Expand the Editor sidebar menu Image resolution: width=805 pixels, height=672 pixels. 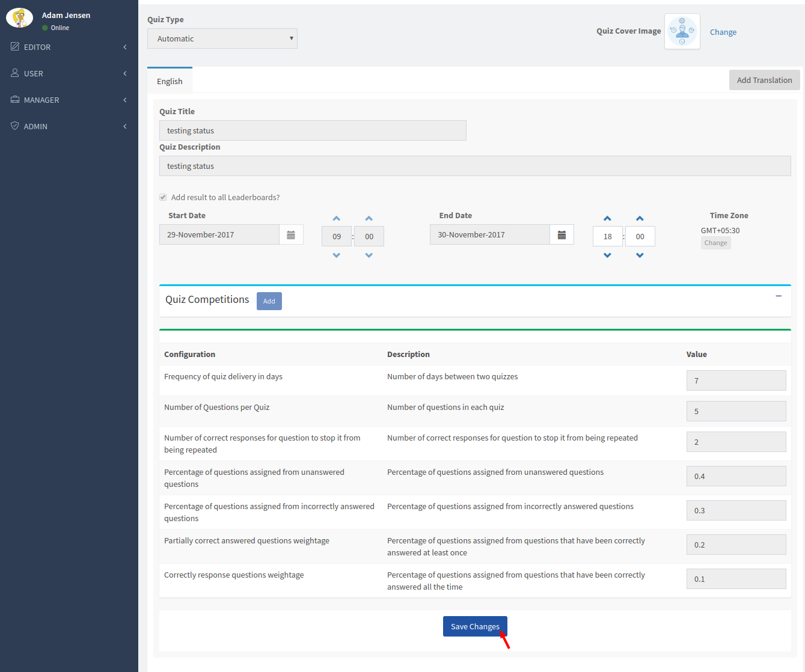pos(69,47)
